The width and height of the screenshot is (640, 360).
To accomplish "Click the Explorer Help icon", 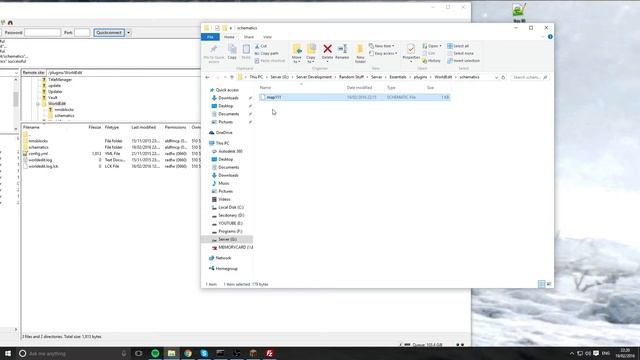I will (550, 37).
